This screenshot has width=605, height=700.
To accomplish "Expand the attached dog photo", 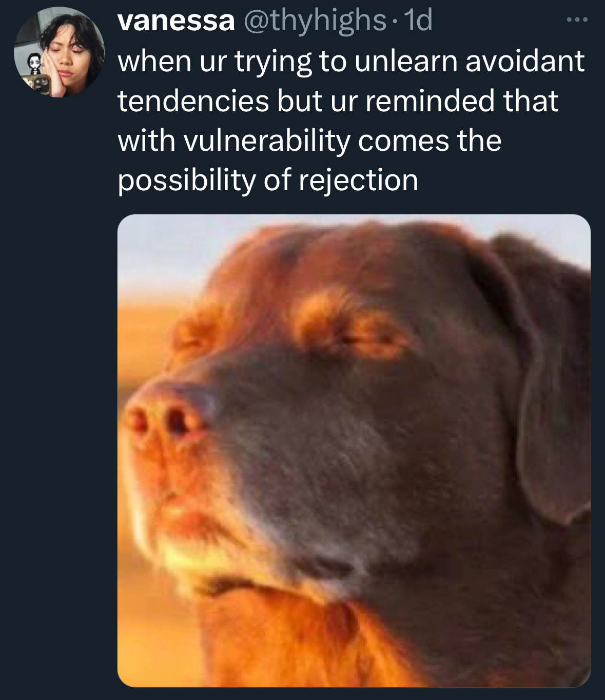I will 354,450.
